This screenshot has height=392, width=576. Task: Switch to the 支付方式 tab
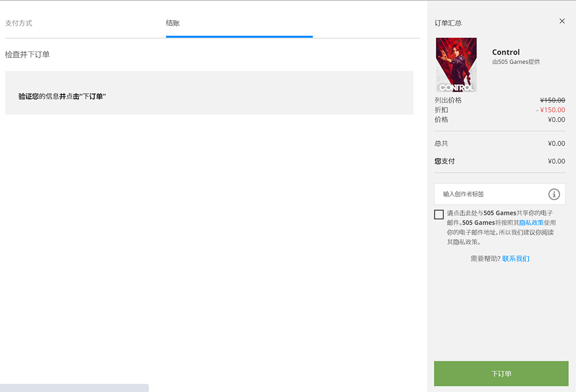point(19,23)
